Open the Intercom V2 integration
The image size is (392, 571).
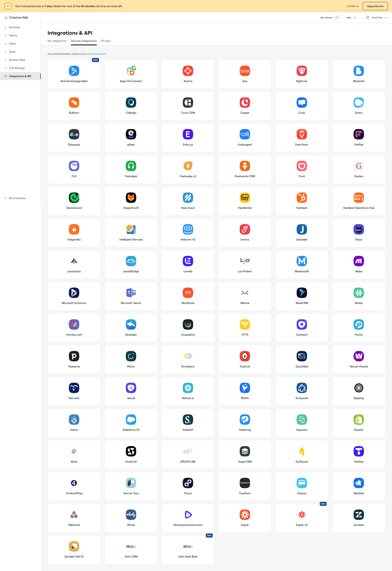point(188,232)
